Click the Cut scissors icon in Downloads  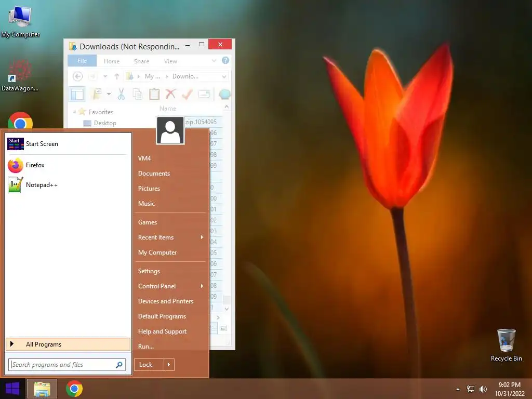pos(121,94)
